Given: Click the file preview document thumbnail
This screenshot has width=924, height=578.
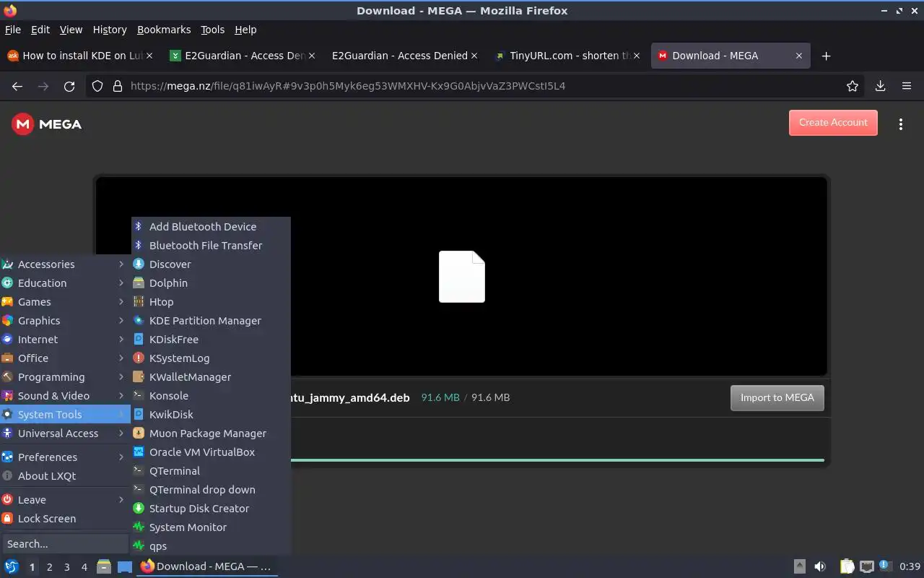Looking at the screenshot, I should [462, 277].
